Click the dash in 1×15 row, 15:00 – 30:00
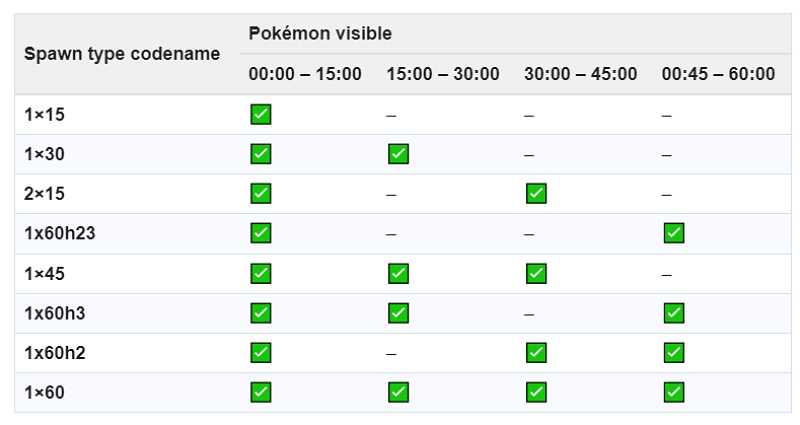This screenshot has width=800, height=425. pos(391,115)
